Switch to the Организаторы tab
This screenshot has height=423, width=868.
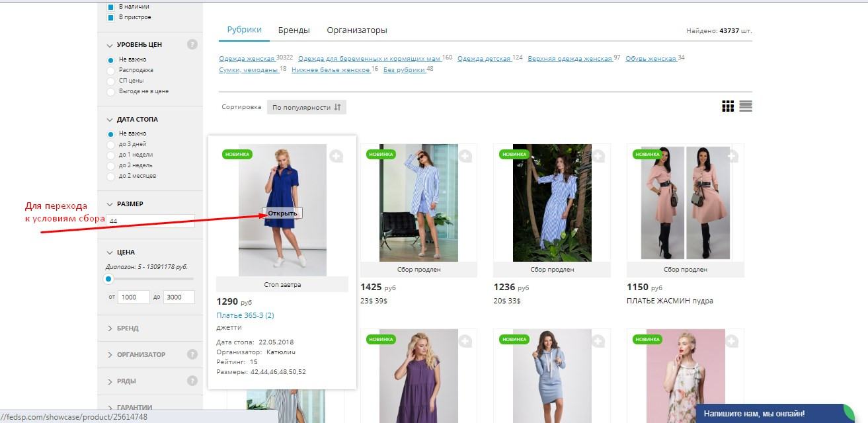coord(357,30)
